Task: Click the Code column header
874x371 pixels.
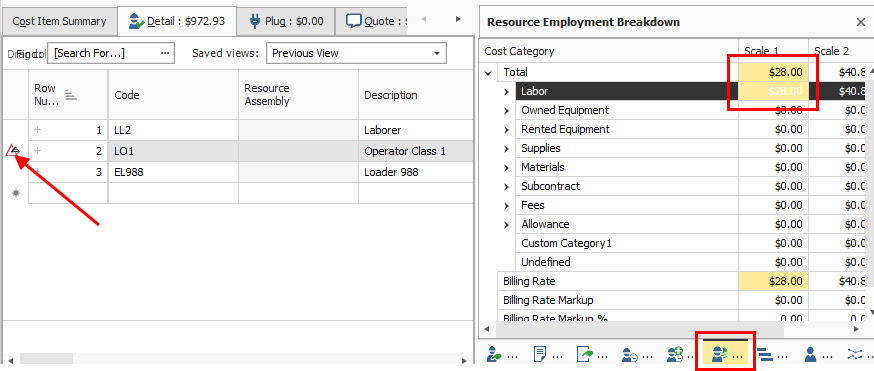Action: click(173, 95)
